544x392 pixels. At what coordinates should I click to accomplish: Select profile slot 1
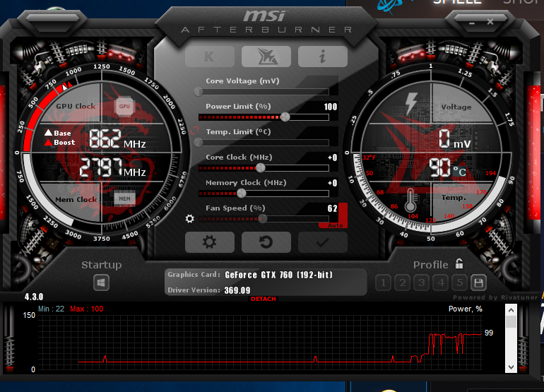(384, 283)
